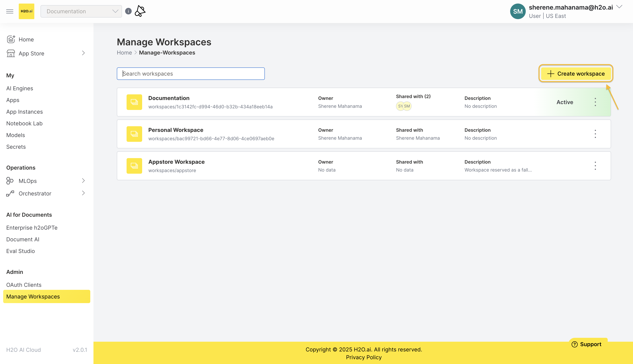The image size is (633, 364).
Task: Click the Shared with (2) label
Action: click(413, 96)
